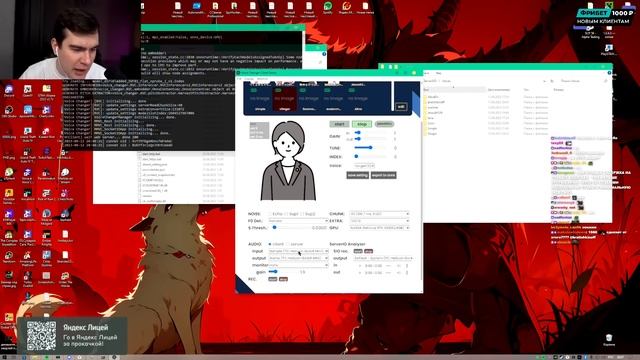Set the INDEX slider position
The width and height of the screenshot is (640, 360).
tap(371, 156)
